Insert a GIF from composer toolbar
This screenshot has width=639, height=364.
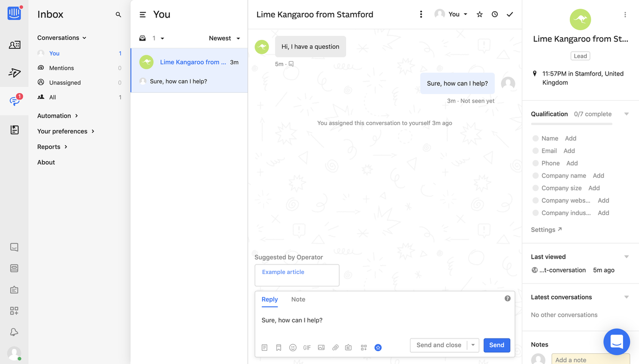tap(307, 348)
